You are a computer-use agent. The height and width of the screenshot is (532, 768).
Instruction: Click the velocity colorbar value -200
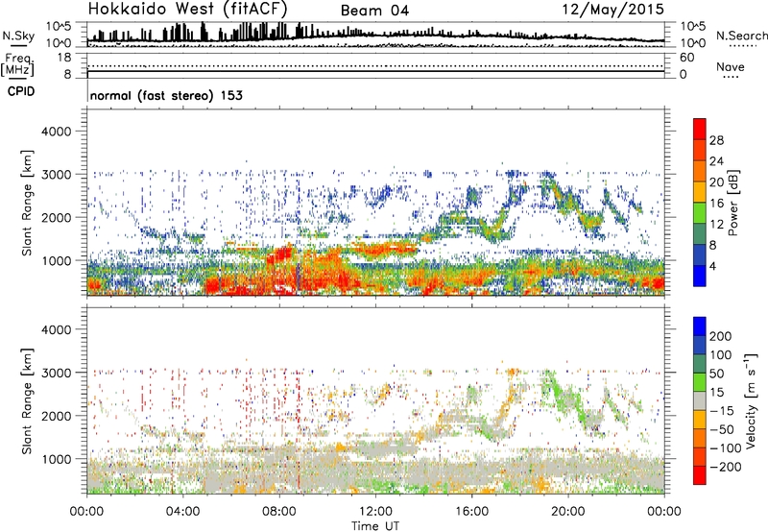point(726,467)
